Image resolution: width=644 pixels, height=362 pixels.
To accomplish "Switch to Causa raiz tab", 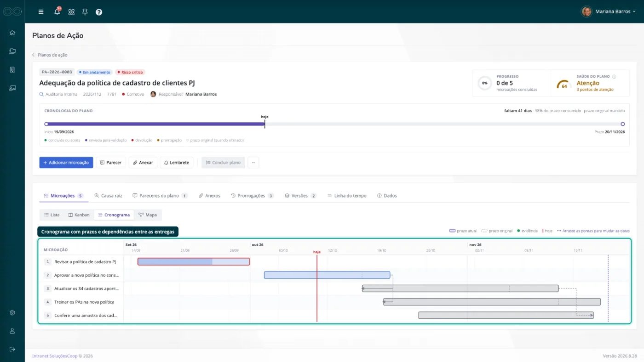I will 109,196.
